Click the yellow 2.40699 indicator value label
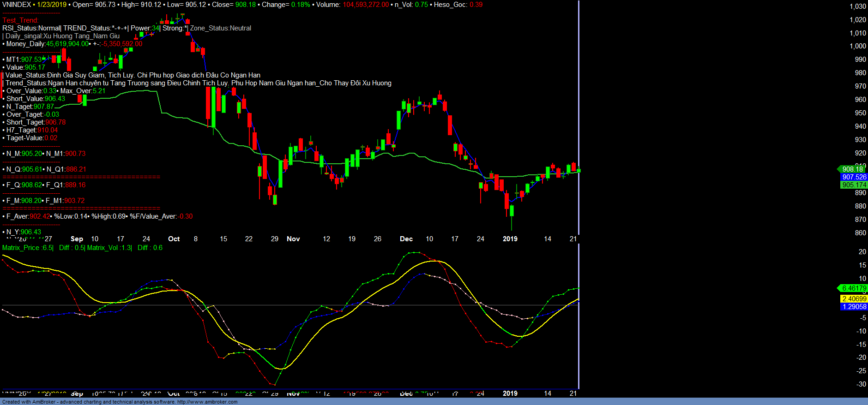Image resolution: width=868 pixels, height=405 pixels. tap(854, 299)
